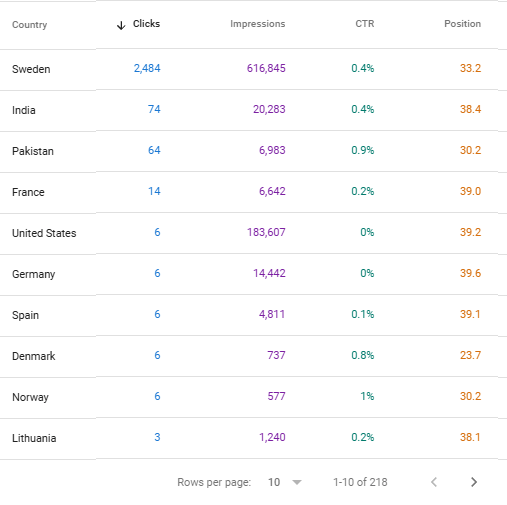Screen dimensions: 507x505
Task: Click the 1-10 of 218 pagination text
Action: 360,482
